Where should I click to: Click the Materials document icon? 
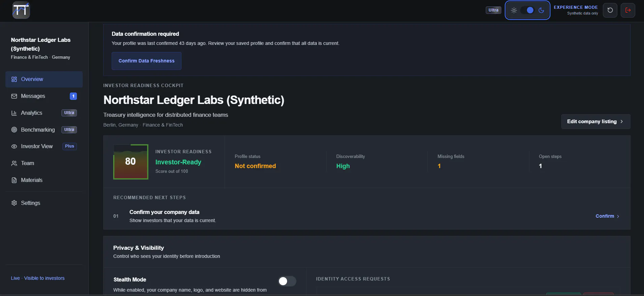point(14,180)
